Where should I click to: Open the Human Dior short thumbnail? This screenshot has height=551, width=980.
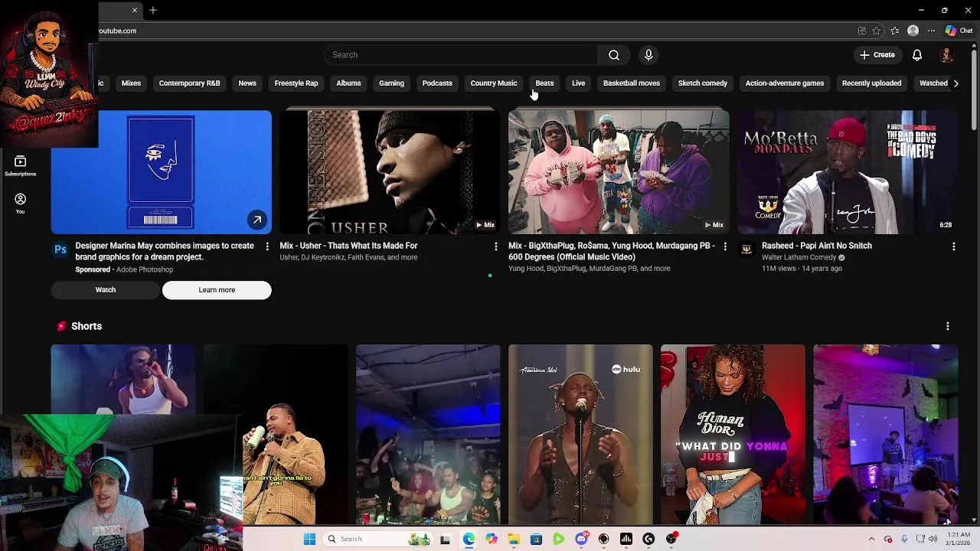[x=733, y=435]
